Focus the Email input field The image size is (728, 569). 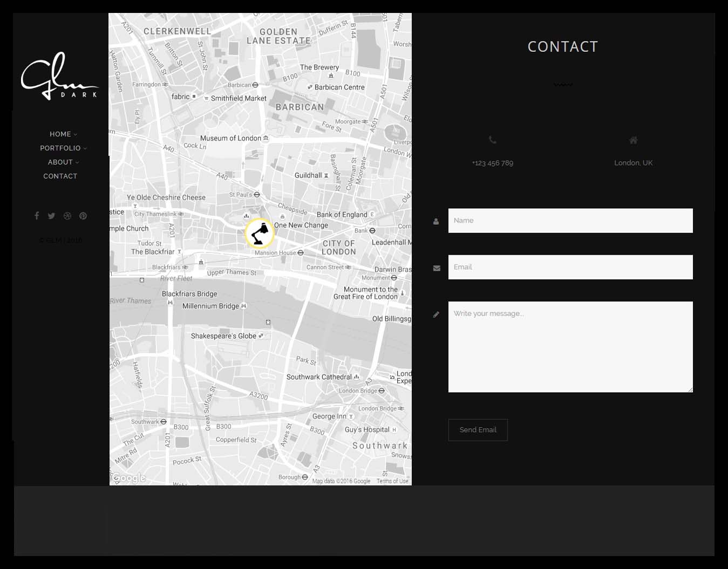[x=570, y=267]
